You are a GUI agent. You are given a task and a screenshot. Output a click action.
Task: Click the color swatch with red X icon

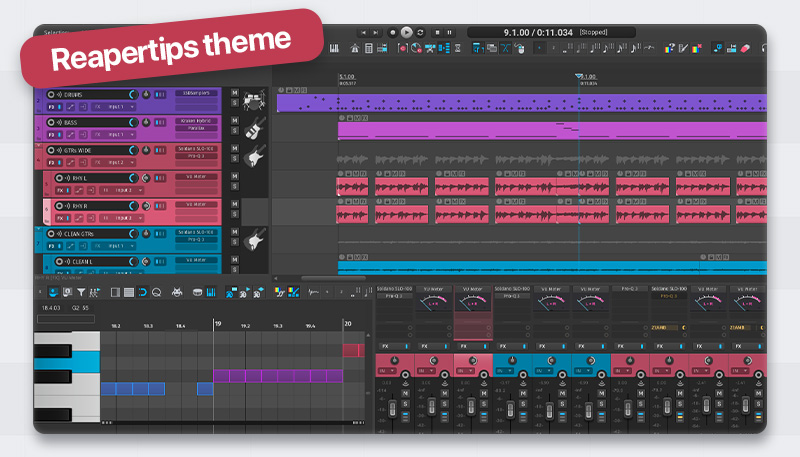(x=696, y=48)
